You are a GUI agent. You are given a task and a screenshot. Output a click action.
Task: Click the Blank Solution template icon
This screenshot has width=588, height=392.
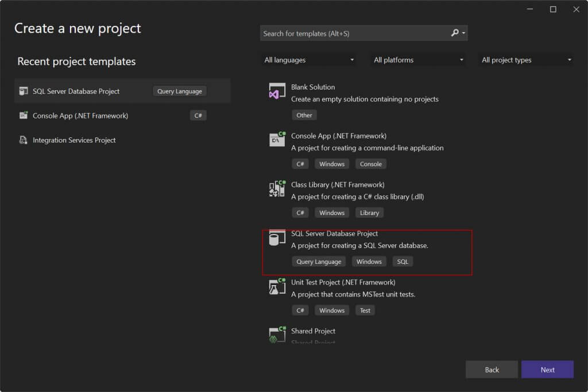(277, 91)
